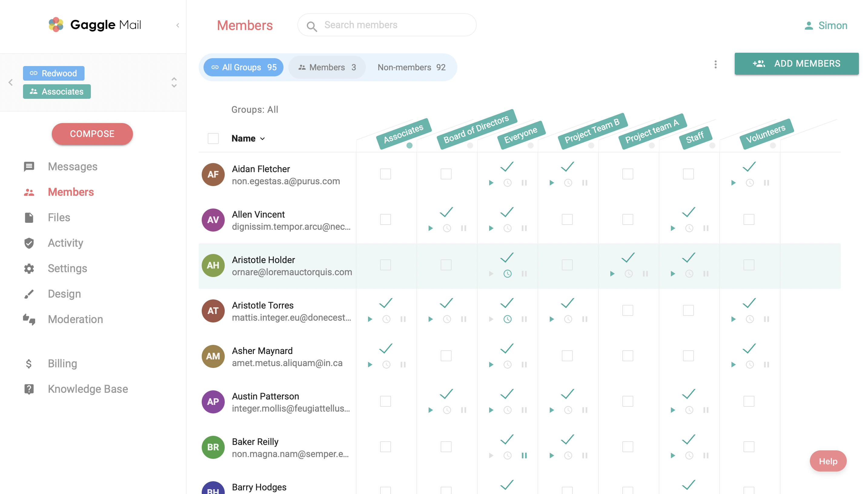Click the three-dot more options icon
The width and height of the screenshot is (868, 494).
coord(715,65)
